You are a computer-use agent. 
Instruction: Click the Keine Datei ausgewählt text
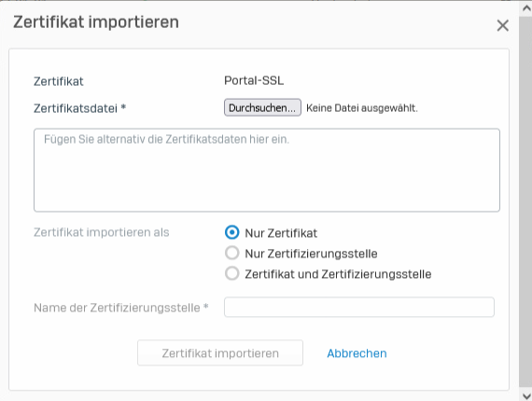(x=362, y=108)
